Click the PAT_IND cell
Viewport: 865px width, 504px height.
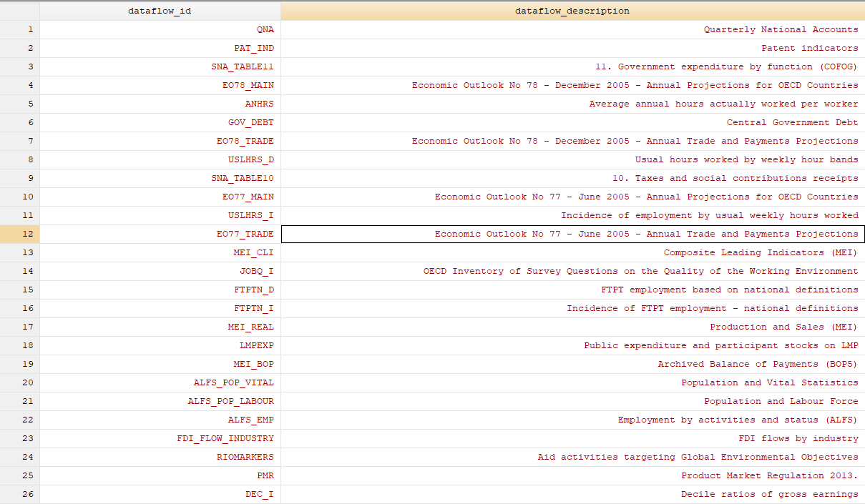[x=160, y=48]
